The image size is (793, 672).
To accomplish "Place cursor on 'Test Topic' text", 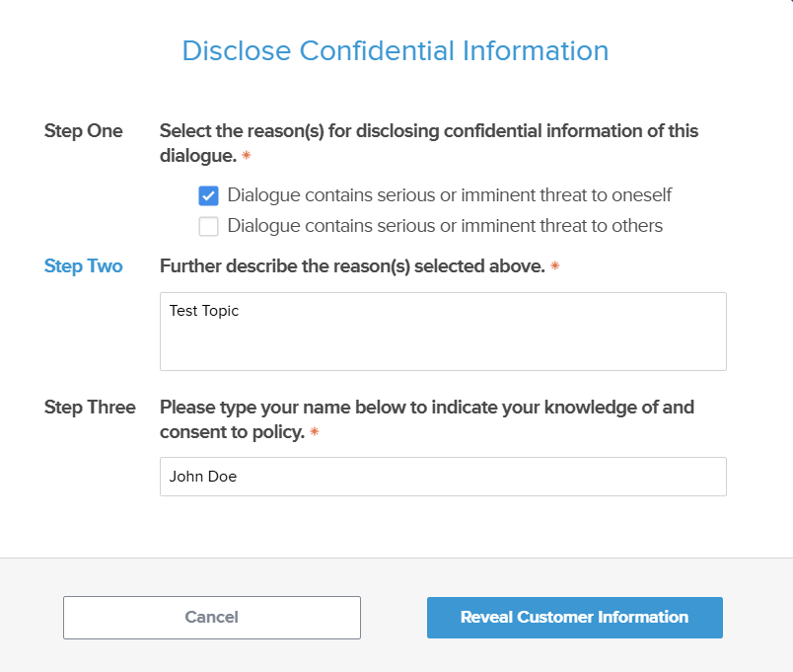I will coord(204,311).
